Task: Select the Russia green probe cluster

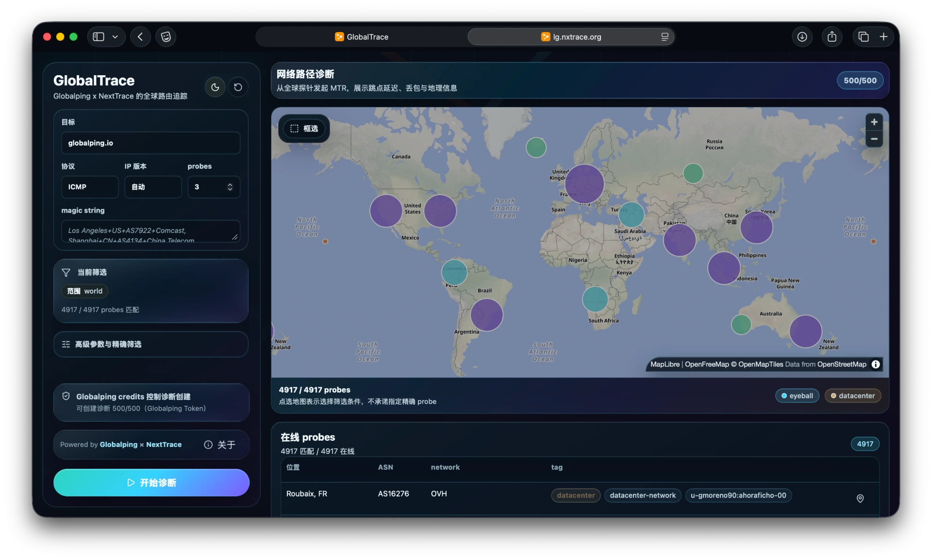Action: click(693, 173)
